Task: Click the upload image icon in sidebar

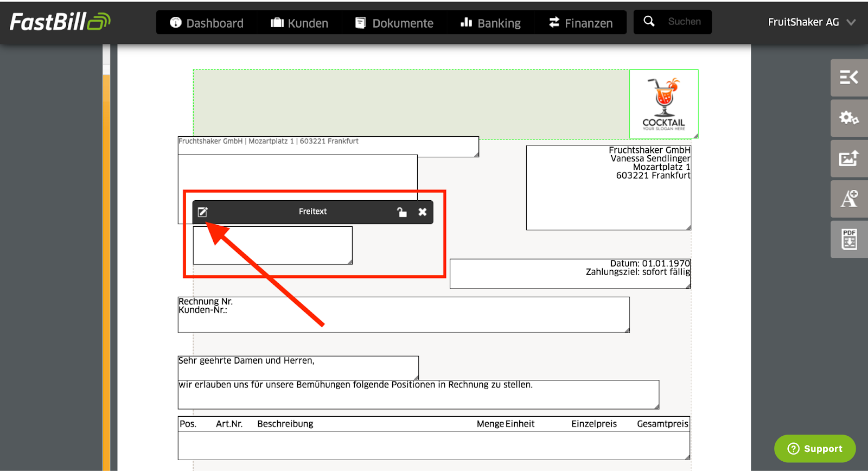Action: [x=849, y=158]
